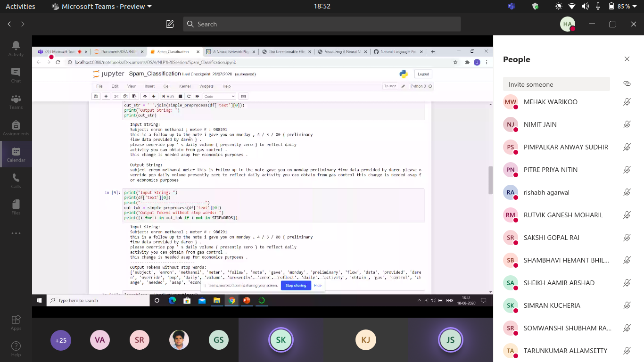The image size is (644, 362).
Task: Click the new chat compose icon
Action: coord(170,24)
